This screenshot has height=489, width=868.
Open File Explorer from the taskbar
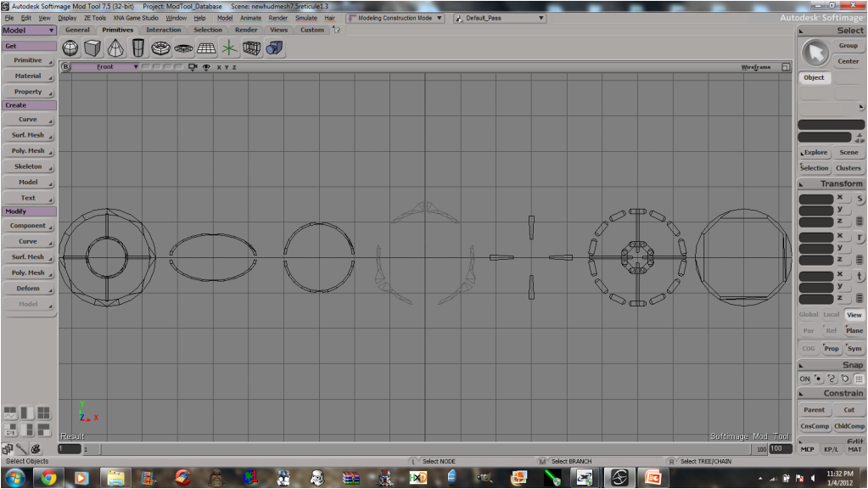(115, 477)
